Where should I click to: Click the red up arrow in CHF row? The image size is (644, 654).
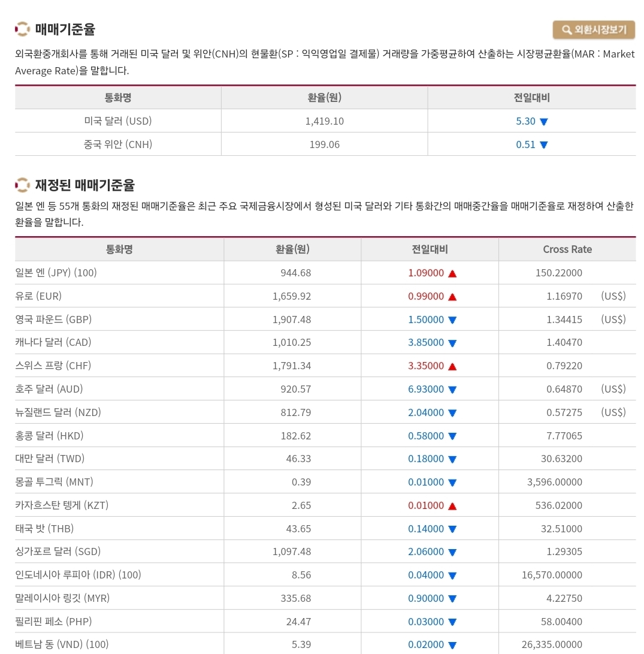tap(452, 367)
